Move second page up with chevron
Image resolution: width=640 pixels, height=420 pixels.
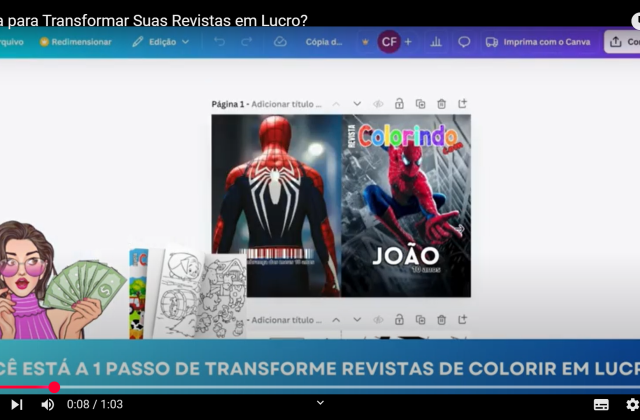336,320
